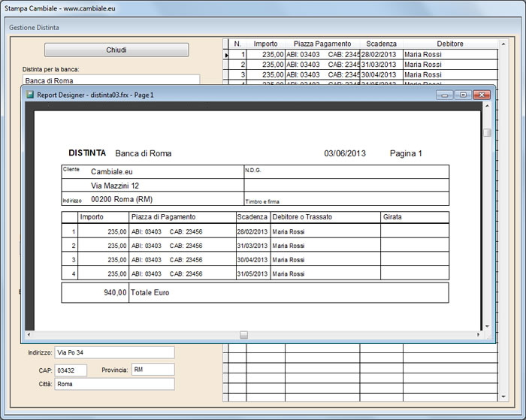Click Via Mazzini 12 in report
Screen dimensions: 526x420
pos(115,186)
